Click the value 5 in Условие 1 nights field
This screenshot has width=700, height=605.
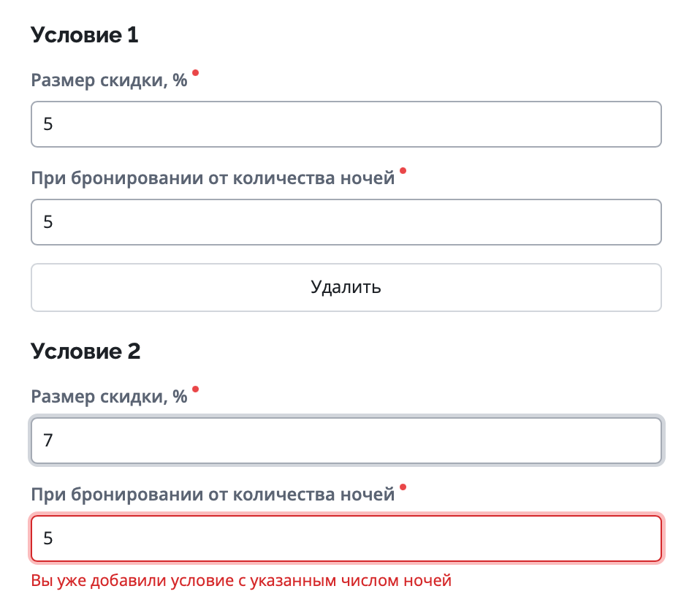click(48, 222)
